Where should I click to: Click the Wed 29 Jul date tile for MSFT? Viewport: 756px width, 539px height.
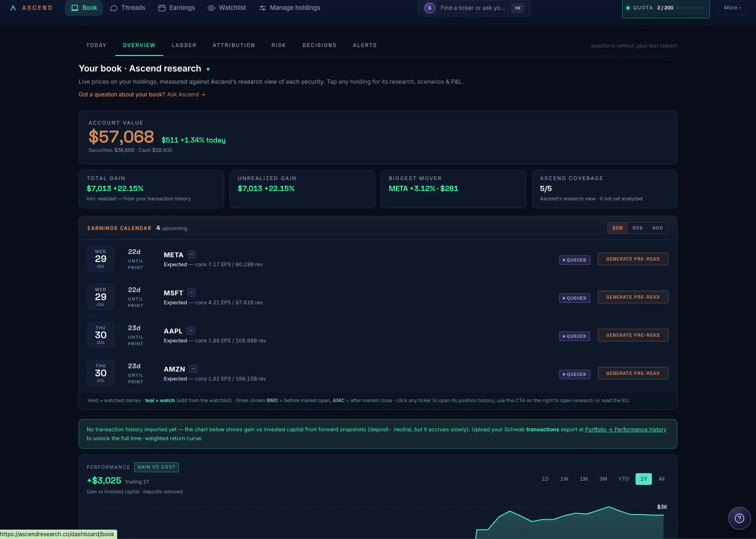click(101, 297)
